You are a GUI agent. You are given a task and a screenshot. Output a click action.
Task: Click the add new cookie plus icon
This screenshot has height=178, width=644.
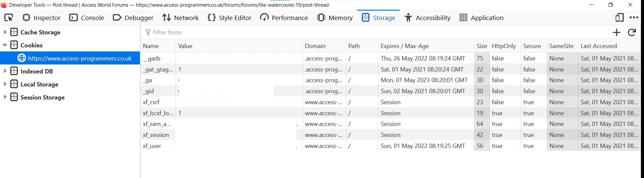pyautogui.click(x=617, y=32)
